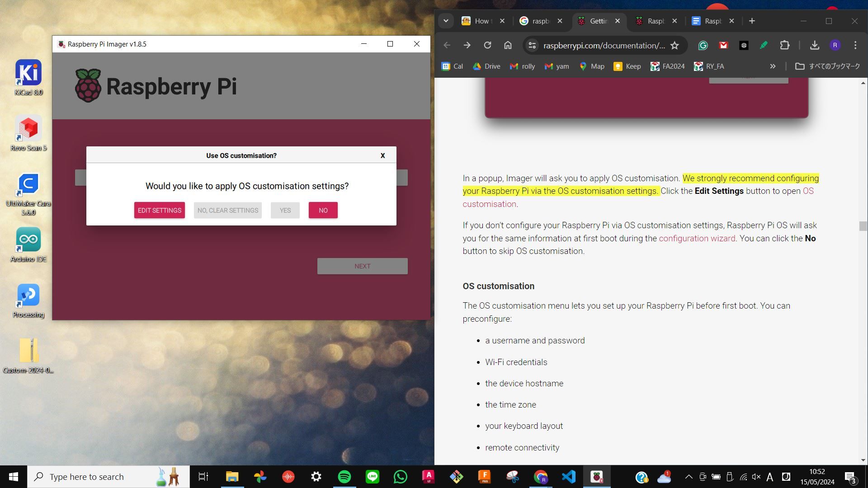
Task: Open the Gmail extension icon in toolbar
Action: click(x=723, y=45)
